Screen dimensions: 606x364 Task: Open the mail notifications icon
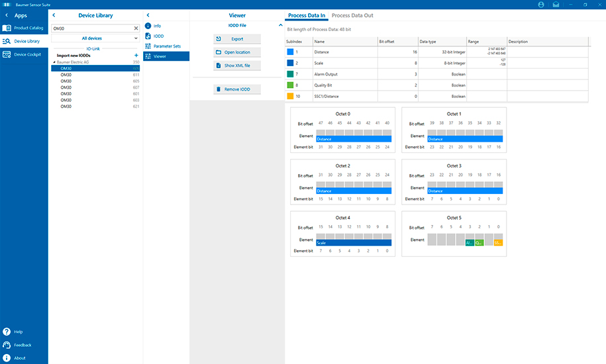[556, 5]
